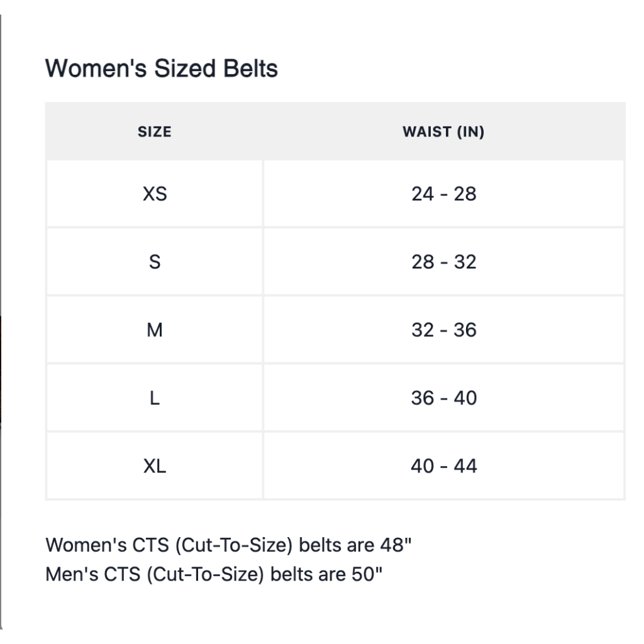Click the S size cell
This screenshot has height=644, width=644.
point(154,262)
